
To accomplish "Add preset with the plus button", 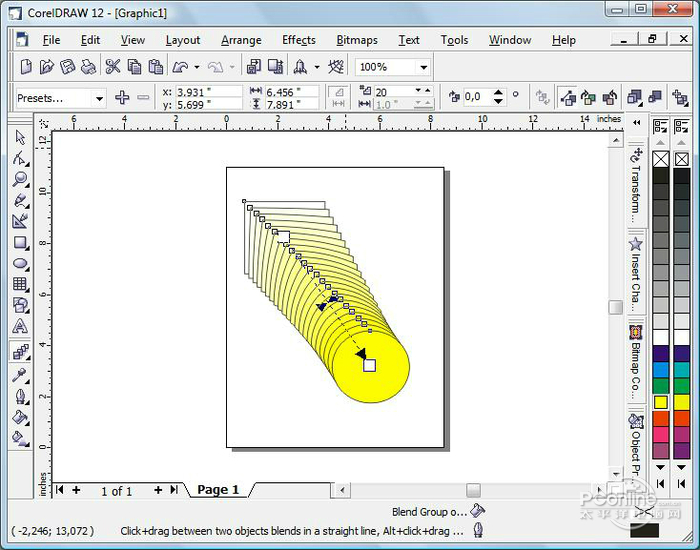I will click(122, 97).
